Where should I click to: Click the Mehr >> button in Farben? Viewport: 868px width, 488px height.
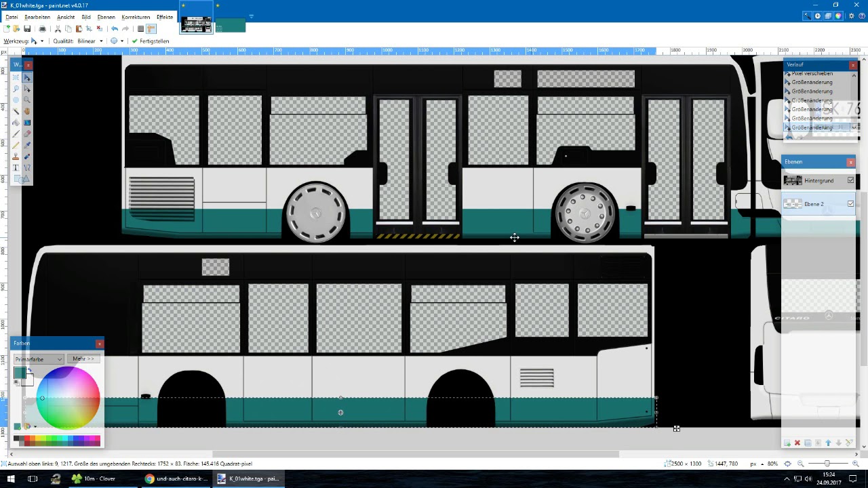tap(83, 359)
